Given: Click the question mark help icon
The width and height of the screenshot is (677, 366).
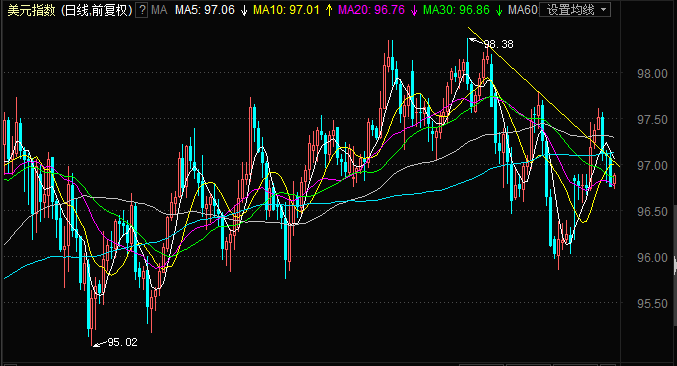Looking at the screenshot, I should (142, 10).
